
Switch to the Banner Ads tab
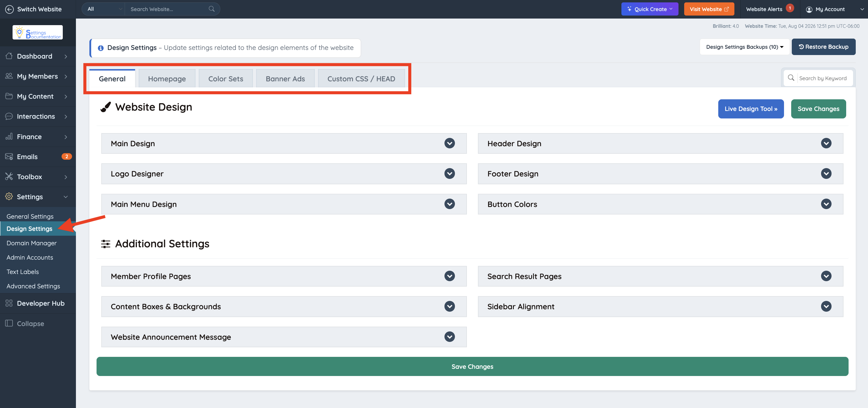coord(285,79)
